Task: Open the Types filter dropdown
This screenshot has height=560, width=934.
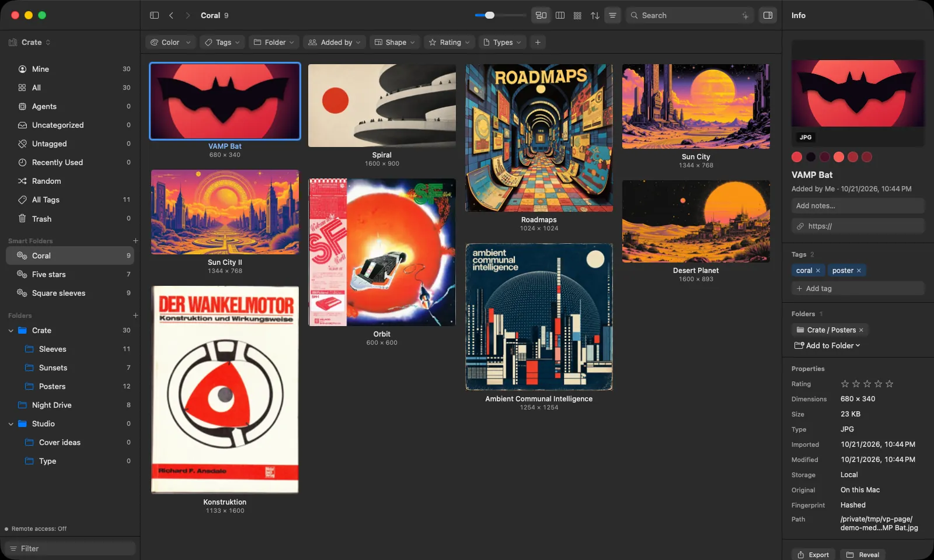Action: 502,42
